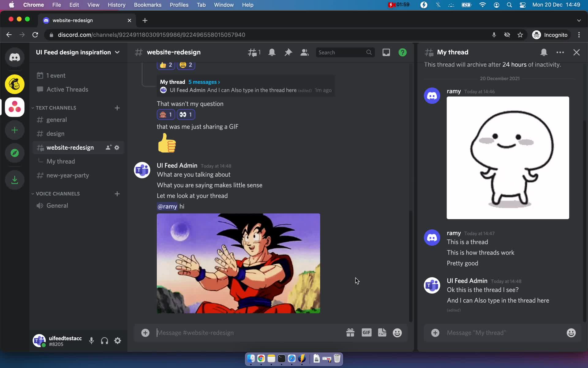Open emoji picker in channel message box
Viewport: 588px width, 368px height.
pyautogui.click(x=397, y=333)
